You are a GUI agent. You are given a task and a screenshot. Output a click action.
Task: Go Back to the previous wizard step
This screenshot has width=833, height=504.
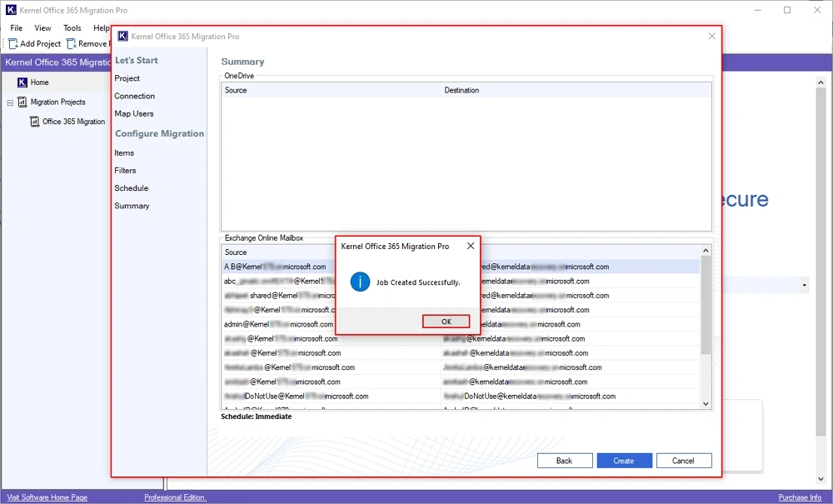[564, 461]
